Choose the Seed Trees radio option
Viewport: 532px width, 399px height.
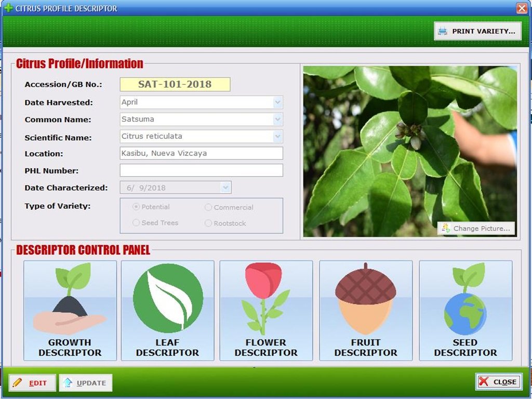click(136, 223)
